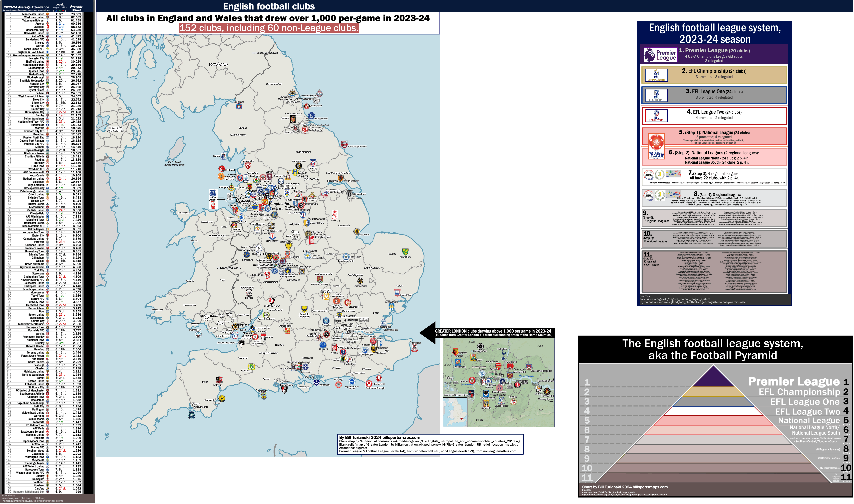Open the en.wikipedia.org English_football_league_system source link

[x=675, y=299]
